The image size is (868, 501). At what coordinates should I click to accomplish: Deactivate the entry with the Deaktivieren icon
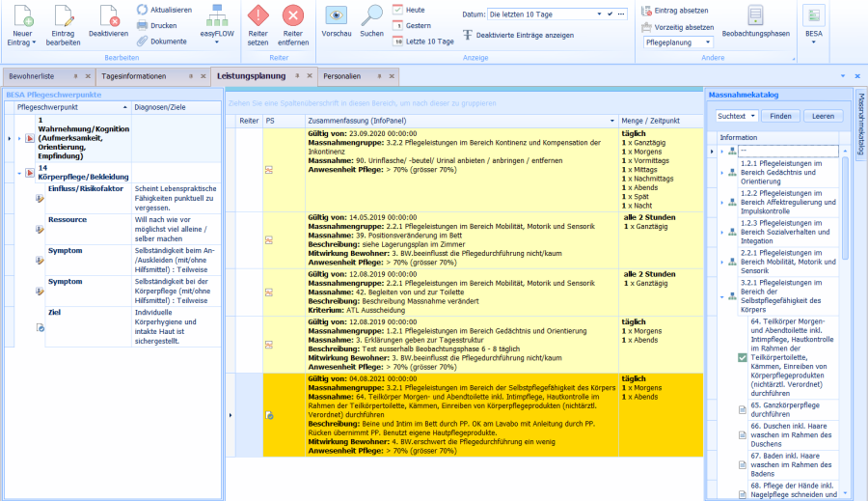(x=108, y=16)
